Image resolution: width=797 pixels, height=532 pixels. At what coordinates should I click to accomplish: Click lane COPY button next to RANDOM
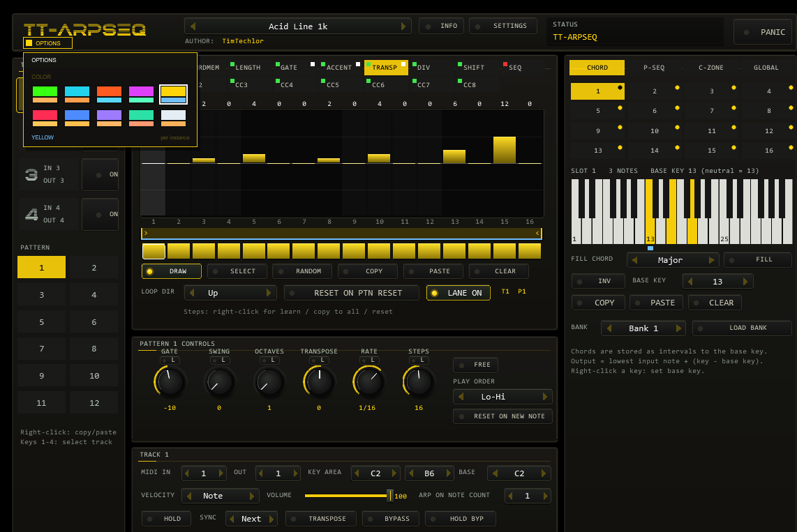pyautogui.click(x=368, y=271)
